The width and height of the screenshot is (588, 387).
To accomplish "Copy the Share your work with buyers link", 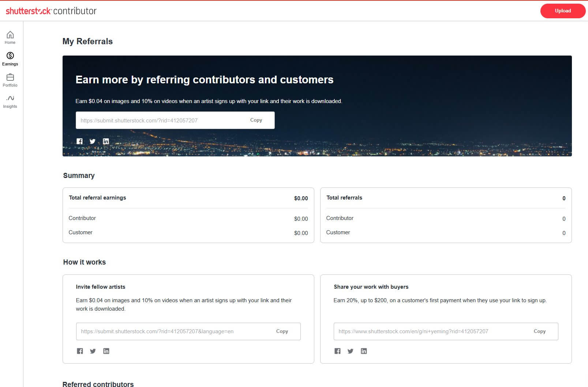I will (540, 331).
